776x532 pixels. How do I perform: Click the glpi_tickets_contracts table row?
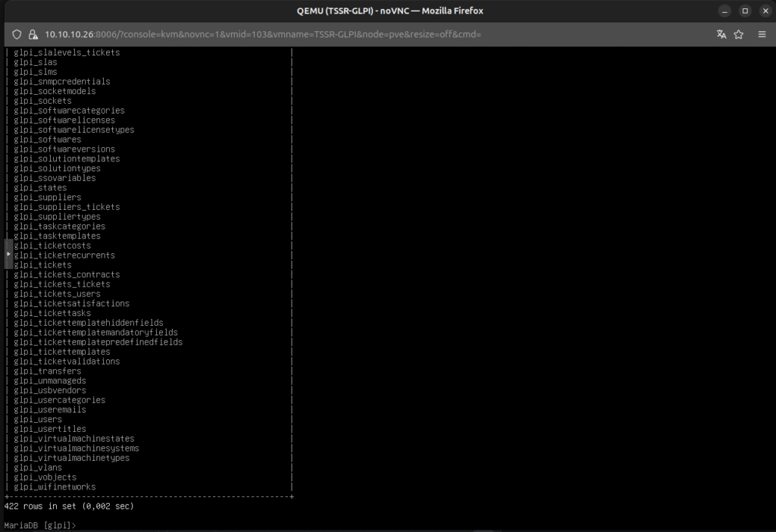pos(67,275)
